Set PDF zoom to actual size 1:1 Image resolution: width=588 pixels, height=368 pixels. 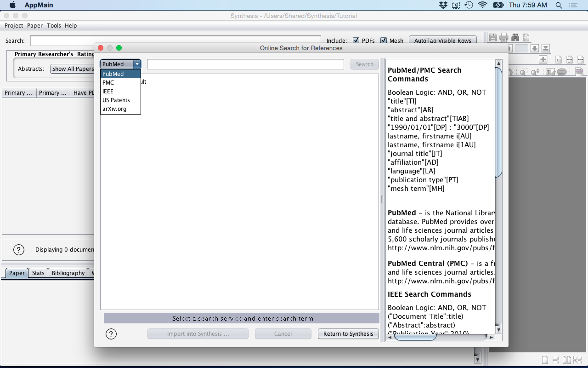point(559,59)
